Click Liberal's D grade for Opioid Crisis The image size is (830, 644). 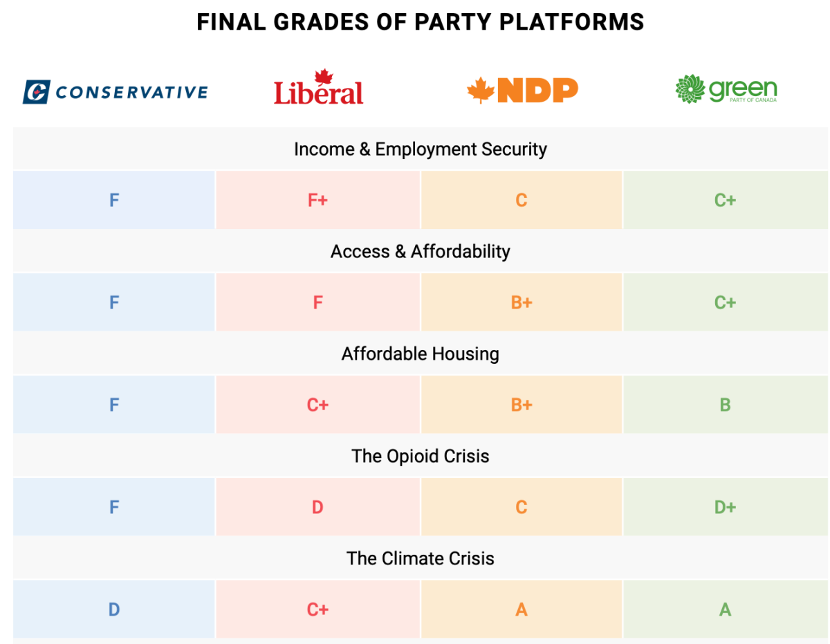317,507
